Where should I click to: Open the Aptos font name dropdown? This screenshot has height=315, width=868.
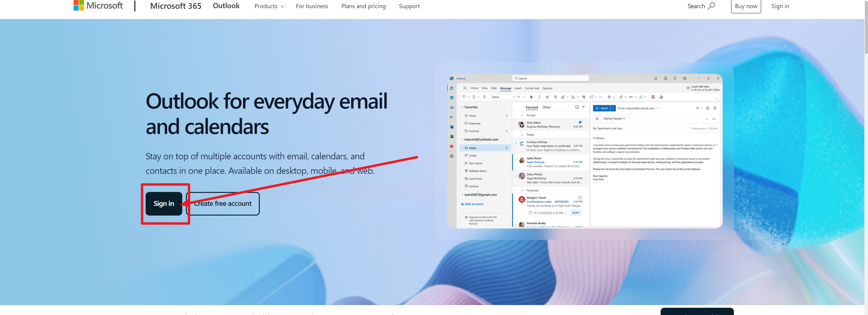503,97
